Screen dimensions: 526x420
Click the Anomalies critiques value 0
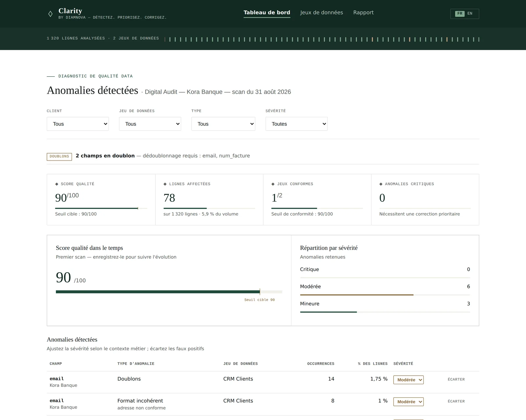(x=382, y=198)
